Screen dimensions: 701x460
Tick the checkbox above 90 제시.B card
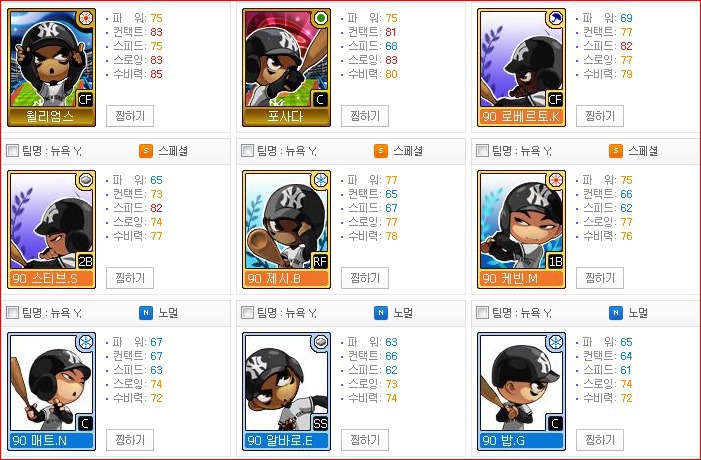(x=247, y=151)
